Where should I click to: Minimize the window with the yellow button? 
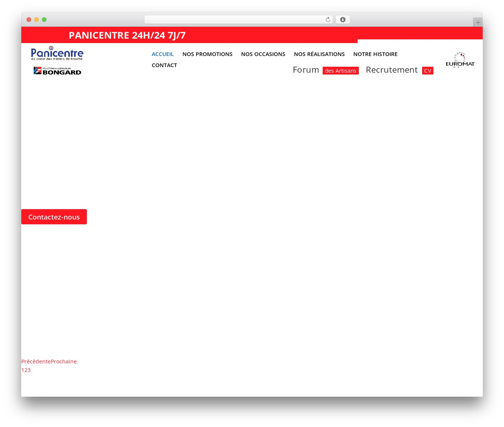[36, 20]
